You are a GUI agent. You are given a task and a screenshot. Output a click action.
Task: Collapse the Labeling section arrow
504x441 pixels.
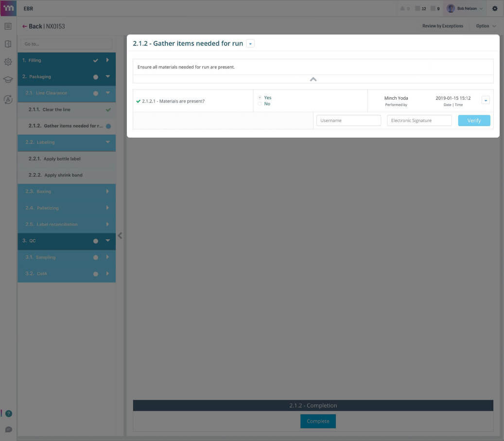pos(108,142)
